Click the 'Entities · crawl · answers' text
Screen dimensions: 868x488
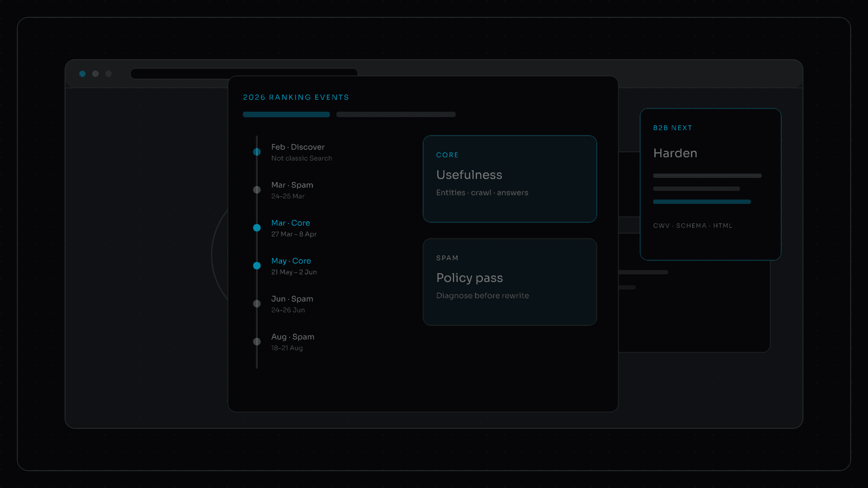[482, 192]
